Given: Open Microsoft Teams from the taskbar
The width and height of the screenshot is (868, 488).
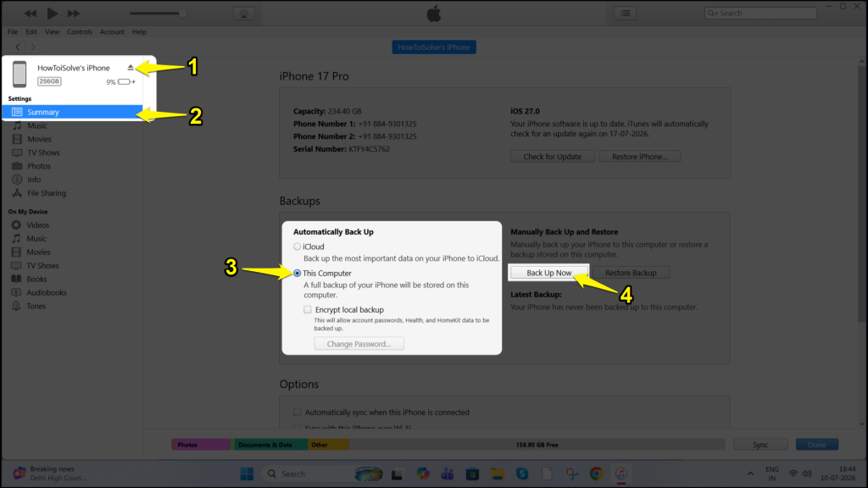Looking at the screenshot, I should (x=448, y=474).
